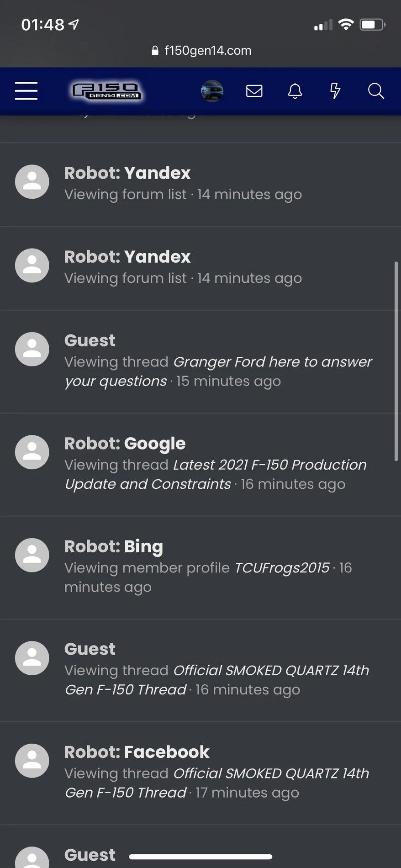Open thread Granger Ford here to answer questions
The width and height of the screenshot is (401, 868).
272,362
